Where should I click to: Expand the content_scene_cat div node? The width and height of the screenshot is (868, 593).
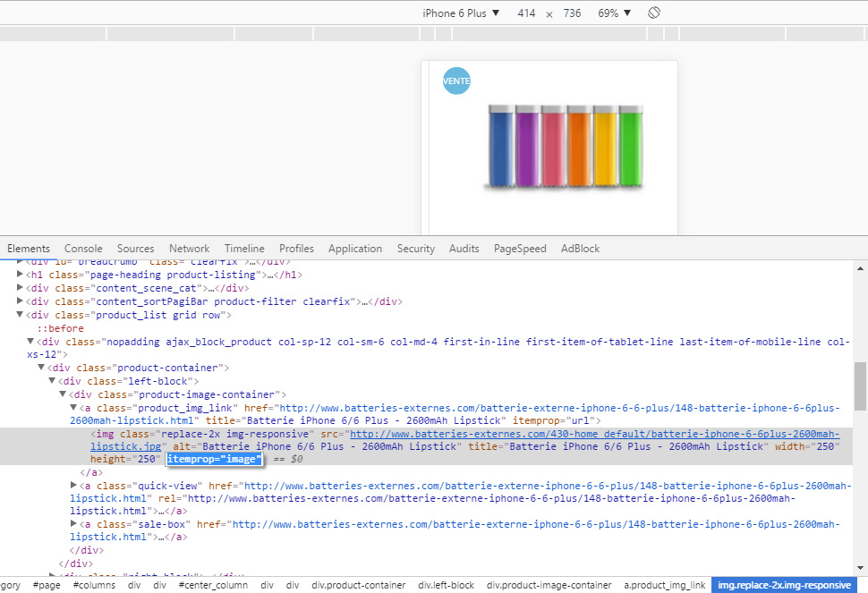20,288
